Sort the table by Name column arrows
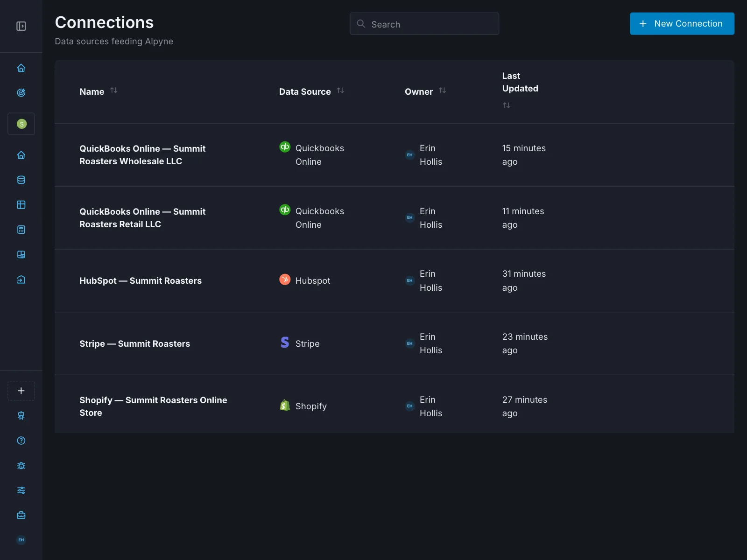 coord(114,91)
